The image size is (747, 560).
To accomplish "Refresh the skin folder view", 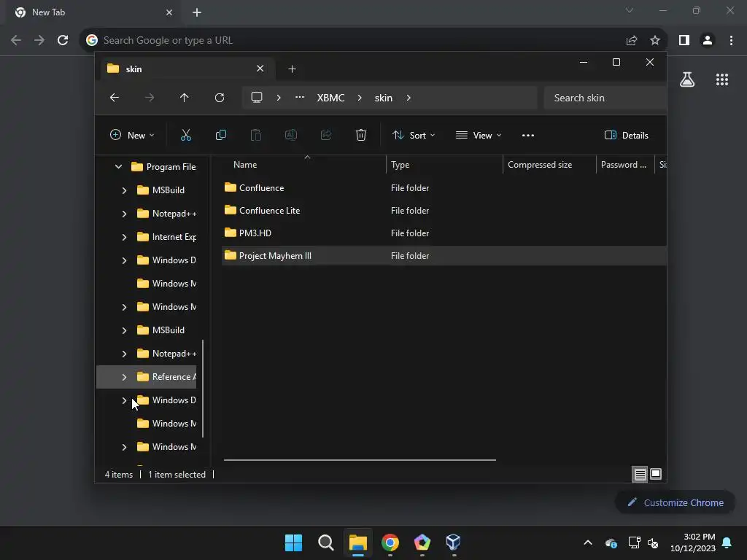I will [220, 98].
